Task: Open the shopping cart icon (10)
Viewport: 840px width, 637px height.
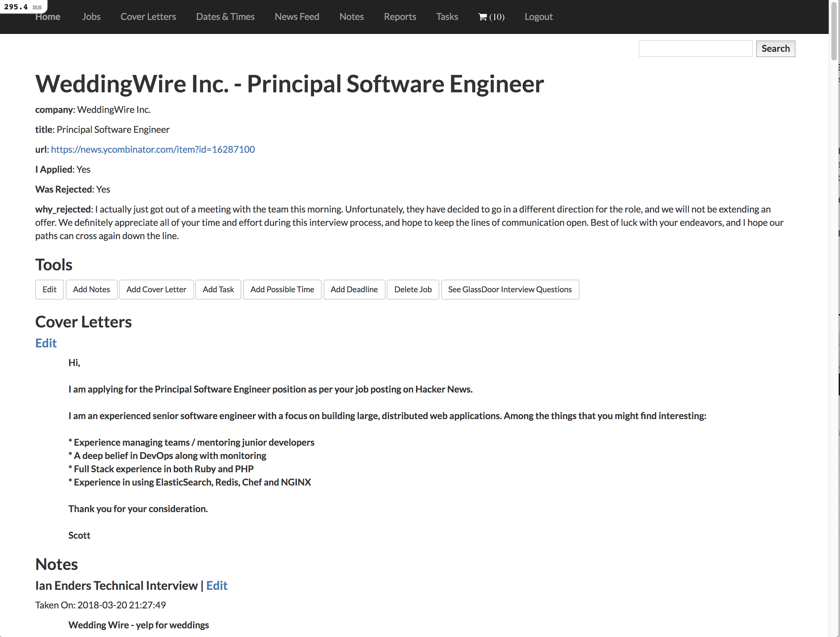Action: coord(491,17)
